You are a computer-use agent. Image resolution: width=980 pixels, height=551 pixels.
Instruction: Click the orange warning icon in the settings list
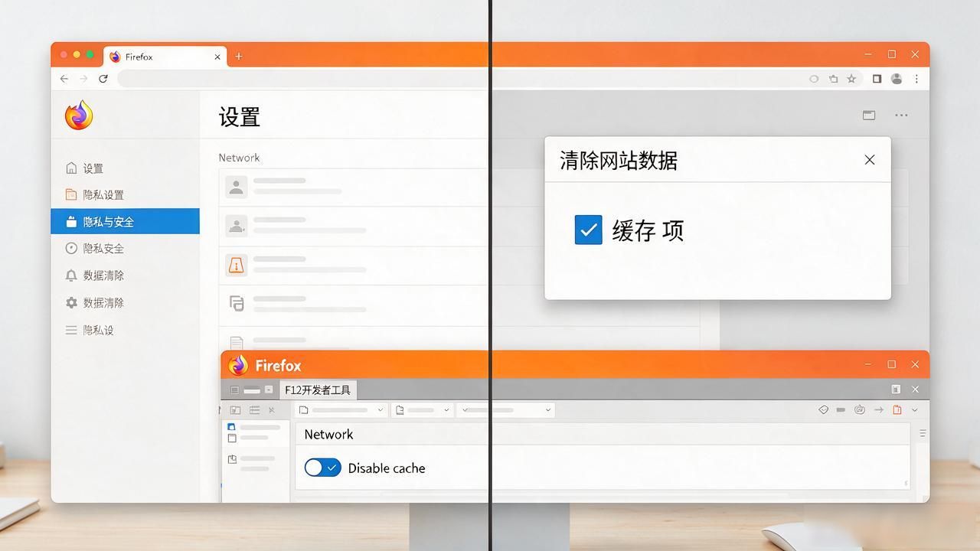point(236,265)
